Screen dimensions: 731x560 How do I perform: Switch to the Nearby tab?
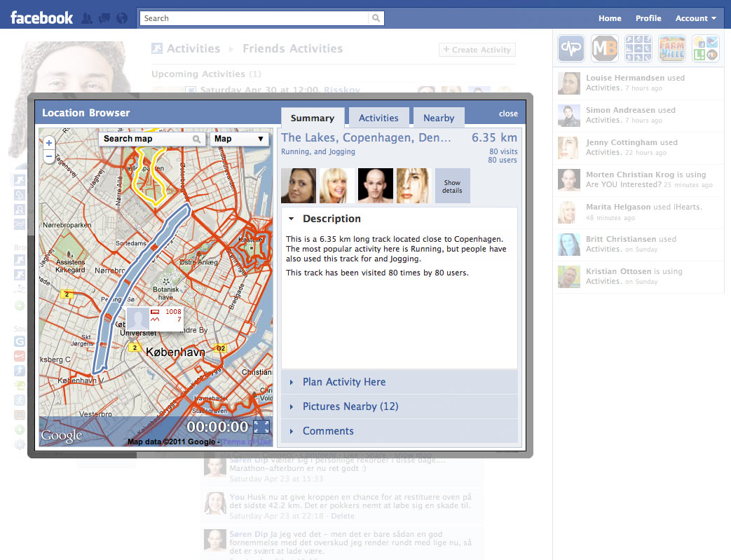tap(439, 118)
